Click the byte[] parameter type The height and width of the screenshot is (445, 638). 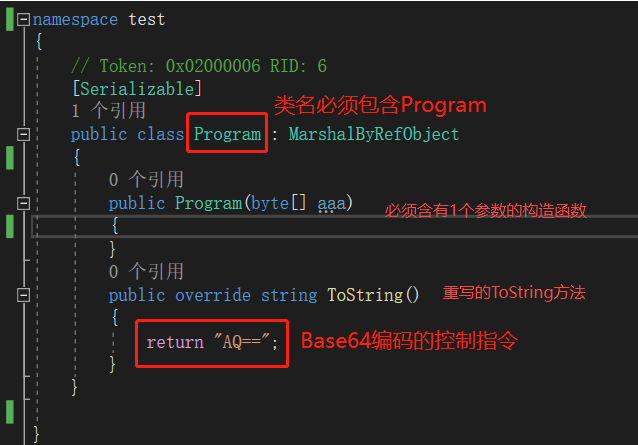coord(278,203)
